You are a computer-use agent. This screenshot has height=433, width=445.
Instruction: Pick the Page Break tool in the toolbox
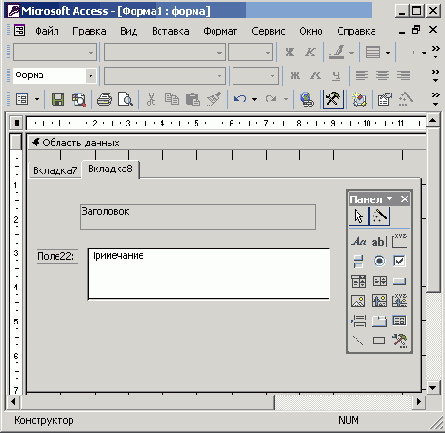(x=359, y=321)
